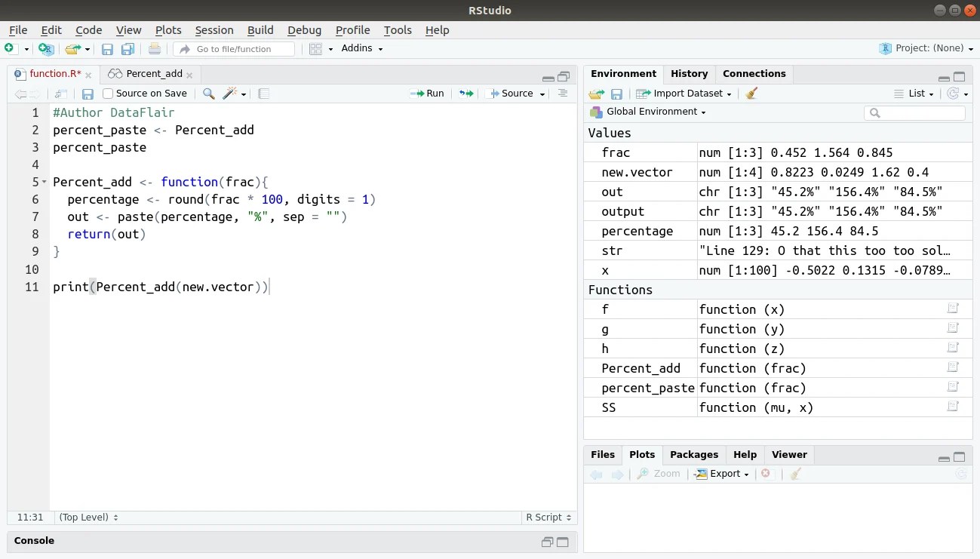Open the code tools magic wand menu
Viewport: 980px width, 559px height.
tap(232, 93)
